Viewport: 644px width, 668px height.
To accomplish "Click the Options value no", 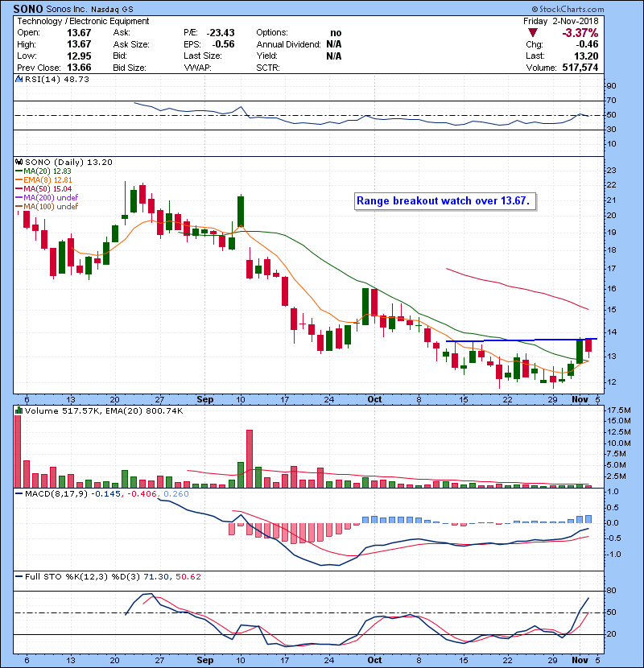I will [336, 33].
